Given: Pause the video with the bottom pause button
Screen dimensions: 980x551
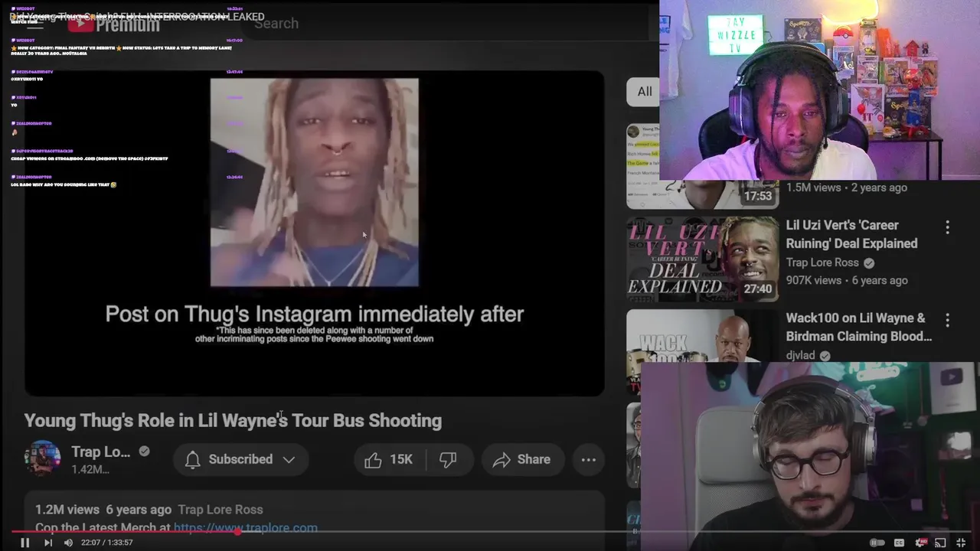Looking at the screenshot, I should click(x=24, y=543).
